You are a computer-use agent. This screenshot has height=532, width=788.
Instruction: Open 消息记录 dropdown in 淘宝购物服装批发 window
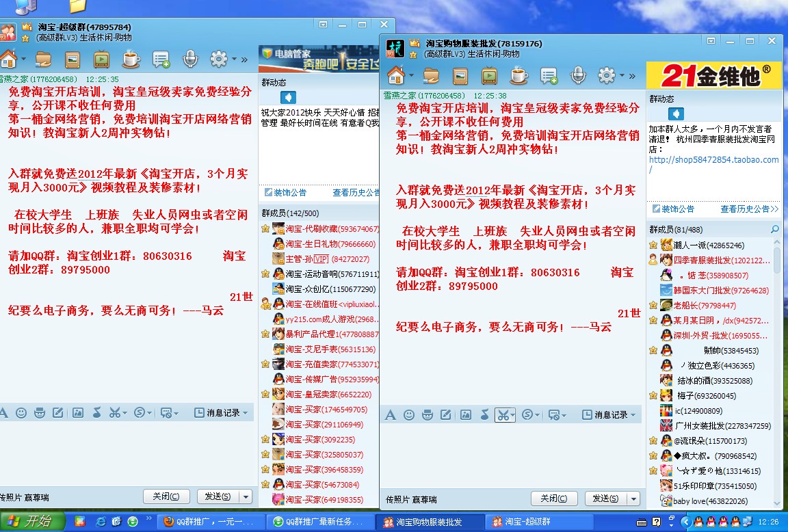click(x=609, y=415)
